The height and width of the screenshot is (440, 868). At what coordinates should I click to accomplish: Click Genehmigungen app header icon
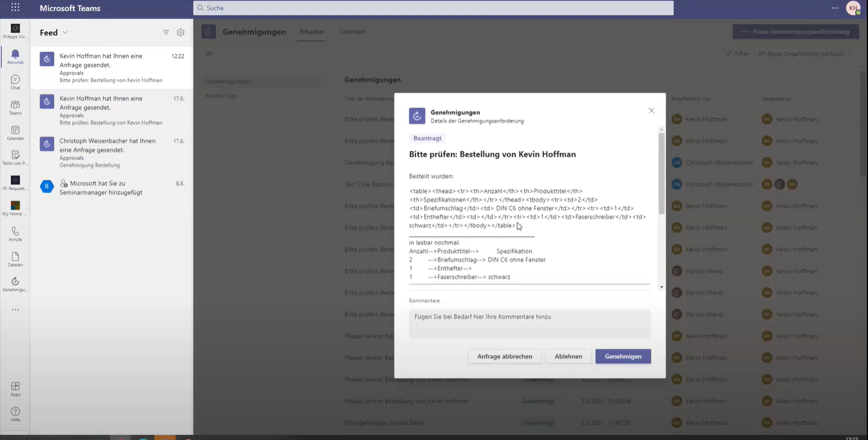click(209, 32)
